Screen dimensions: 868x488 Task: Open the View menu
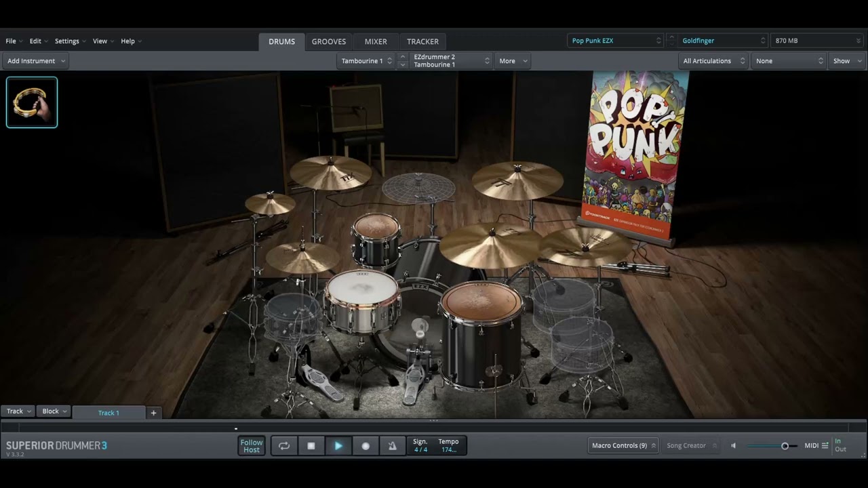pyautogui.click(x=102, y=41)
